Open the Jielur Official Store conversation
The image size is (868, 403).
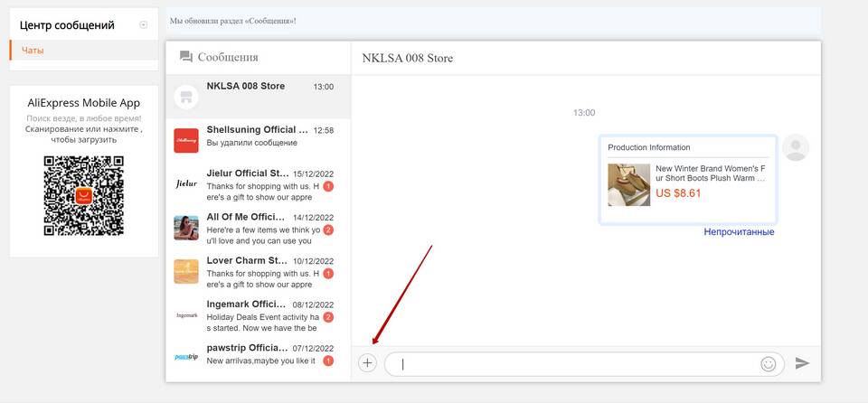click(258, 184)
